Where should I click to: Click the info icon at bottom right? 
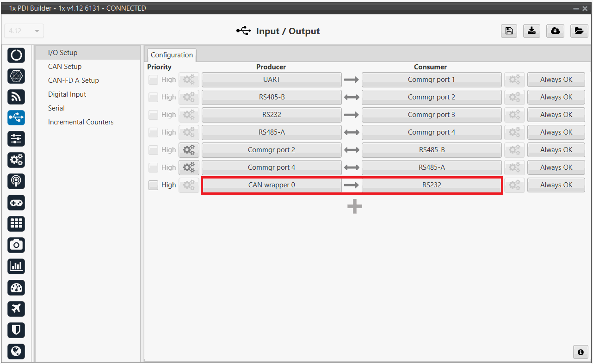pos(581,352)
